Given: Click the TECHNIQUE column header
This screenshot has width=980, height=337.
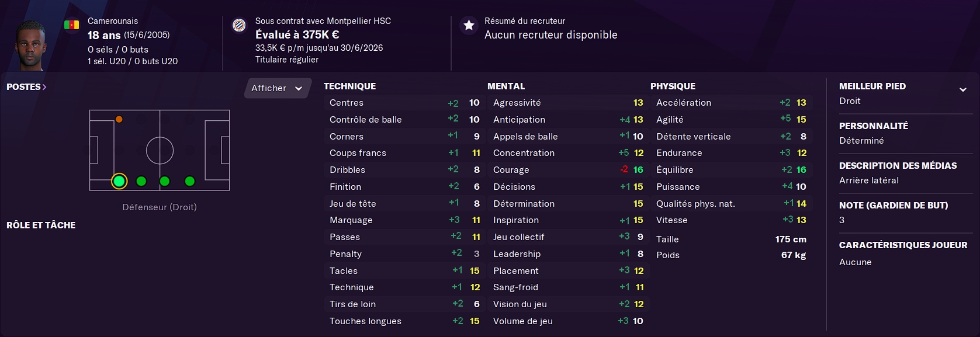Looking at the screenshot, I should pos(349,86).
